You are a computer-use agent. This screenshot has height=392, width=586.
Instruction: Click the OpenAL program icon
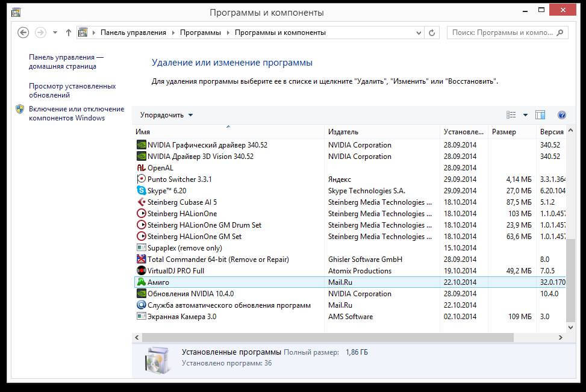pyautogui.click(x=142, y=168)
